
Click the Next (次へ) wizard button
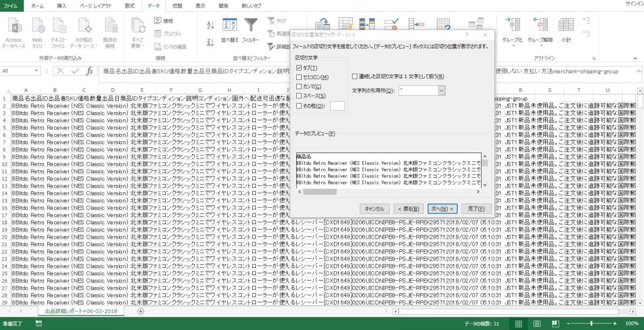coord(442,208)
